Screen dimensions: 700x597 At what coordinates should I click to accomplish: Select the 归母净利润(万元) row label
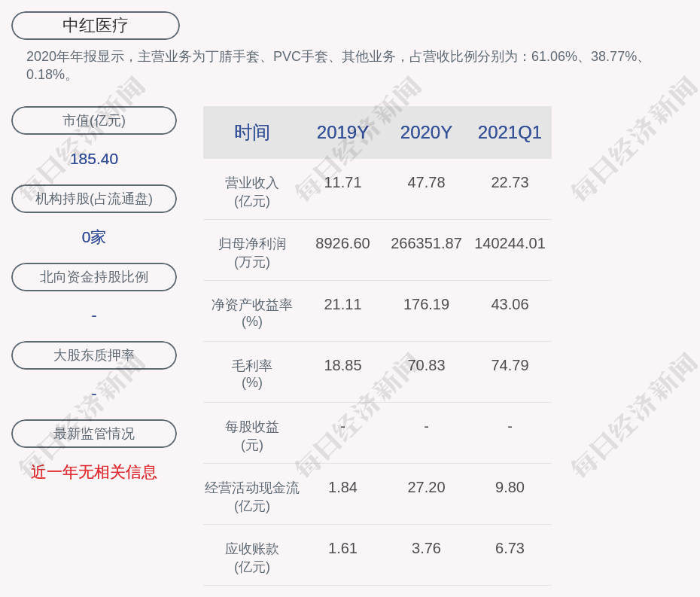[x=251, y=253]
